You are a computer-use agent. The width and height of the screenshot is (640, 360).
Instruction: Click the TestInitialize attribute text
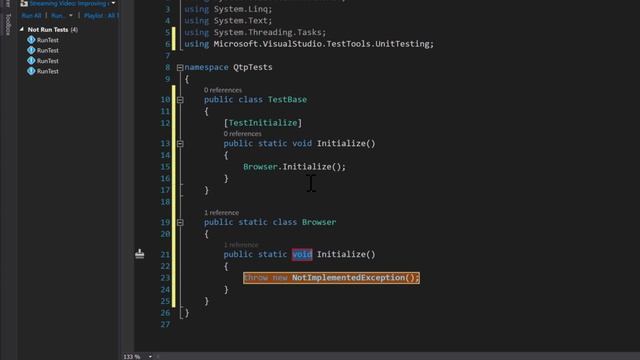[263, 123]
